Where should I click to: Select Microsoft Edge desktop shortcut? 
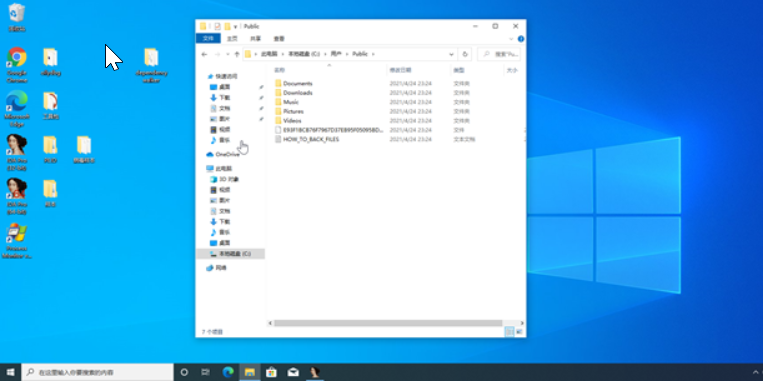17,109
